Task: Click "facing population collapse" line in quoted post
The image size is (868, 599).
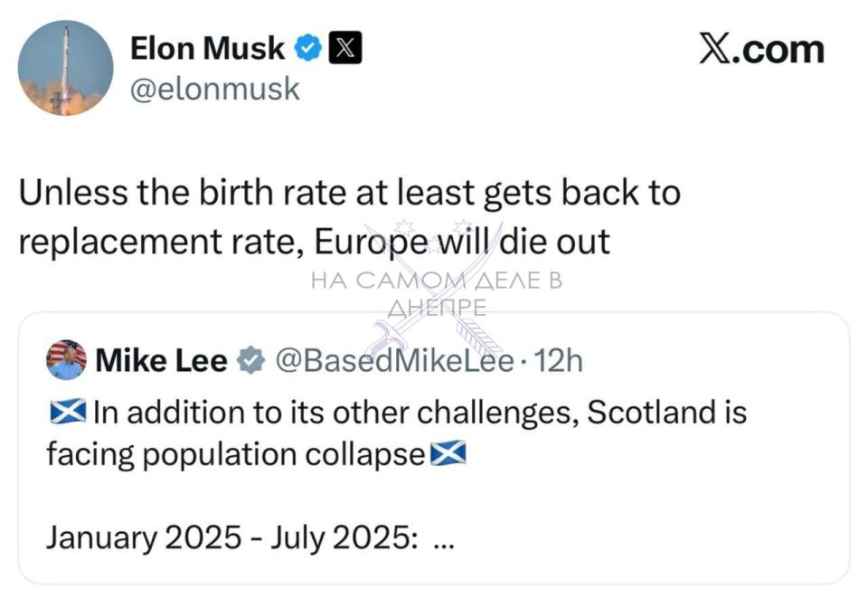Action: (x=235, y=454)
